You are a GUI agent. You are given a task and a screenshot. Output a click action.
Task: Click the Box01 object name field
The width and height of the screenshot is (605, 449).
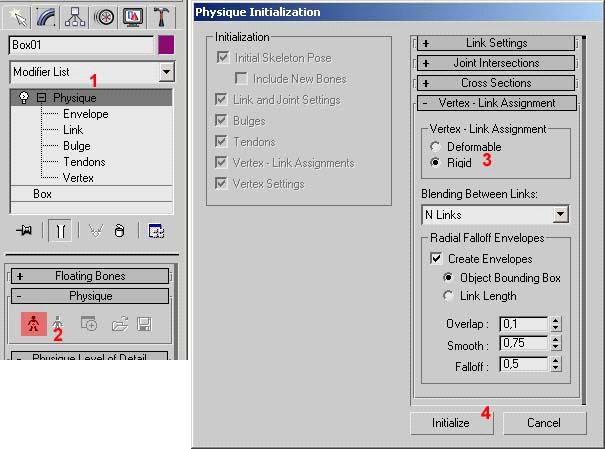point(80,45)
